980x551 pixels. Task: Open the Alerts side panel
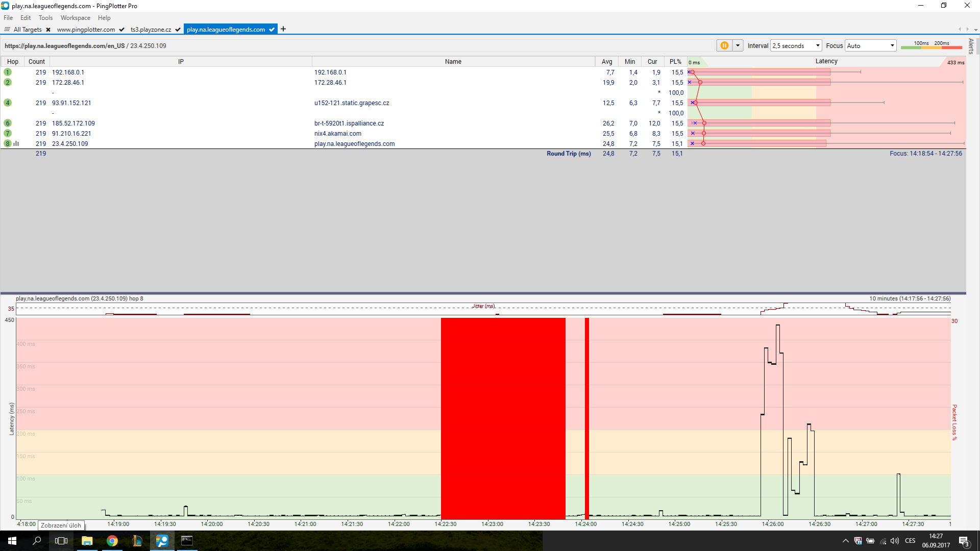pos(971,46)
